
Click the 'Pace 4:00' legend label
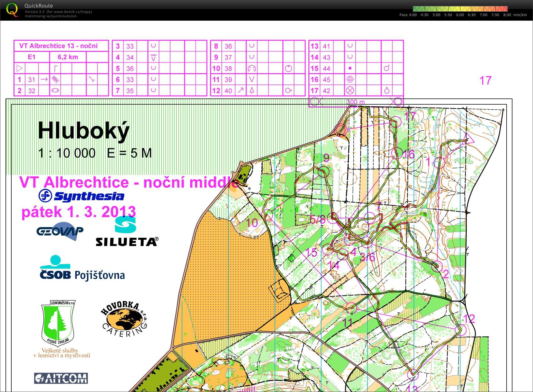pos(408,15)
